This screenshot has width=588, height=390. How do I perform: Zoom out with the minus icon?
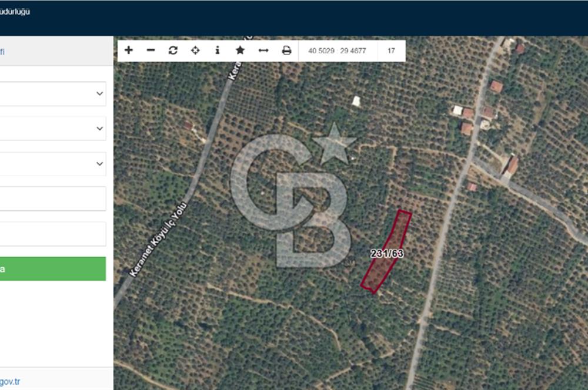click(151, 50)
